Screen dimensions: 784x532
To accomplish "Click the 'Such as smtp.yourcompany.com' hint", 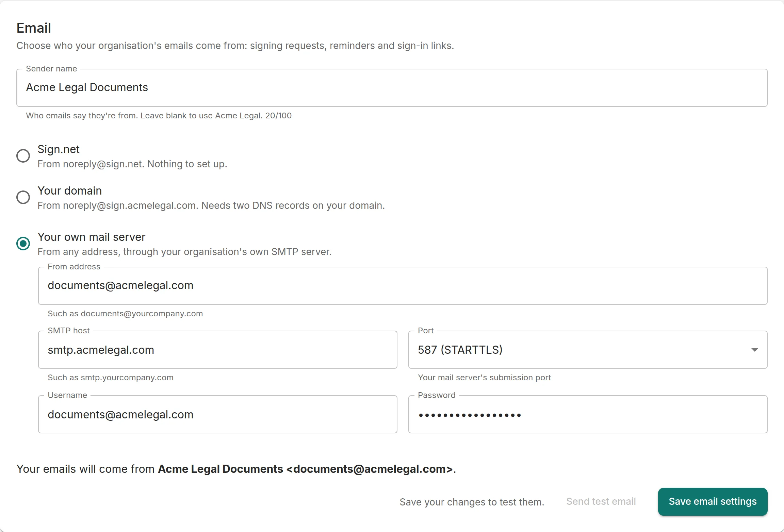I will point(111,378).
